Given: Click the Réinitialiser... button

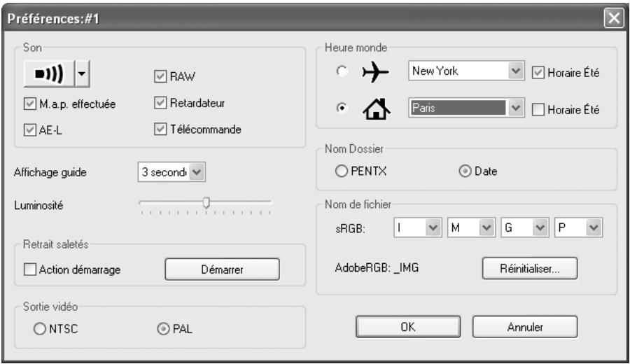Looking at the screenshot, I should click(530, 268).
